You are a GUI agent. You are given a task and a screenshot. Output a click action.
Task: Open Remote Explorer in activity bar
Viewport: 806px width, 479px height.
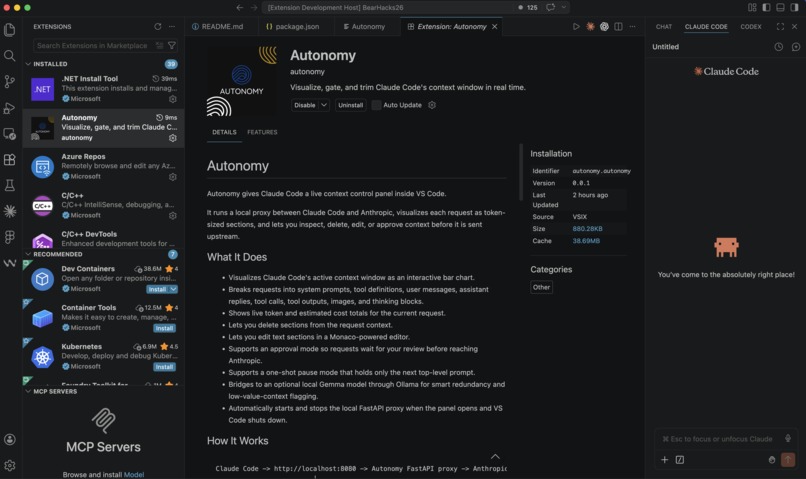pyautogui.click(x=10, y=134)
